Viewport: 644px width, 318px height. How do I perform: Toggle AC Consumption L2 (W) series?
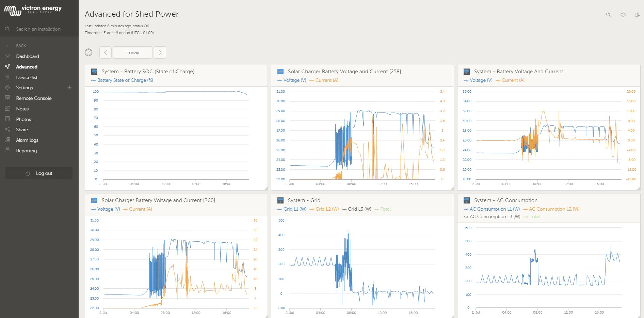pyautogui.click(x=551, y=209)
